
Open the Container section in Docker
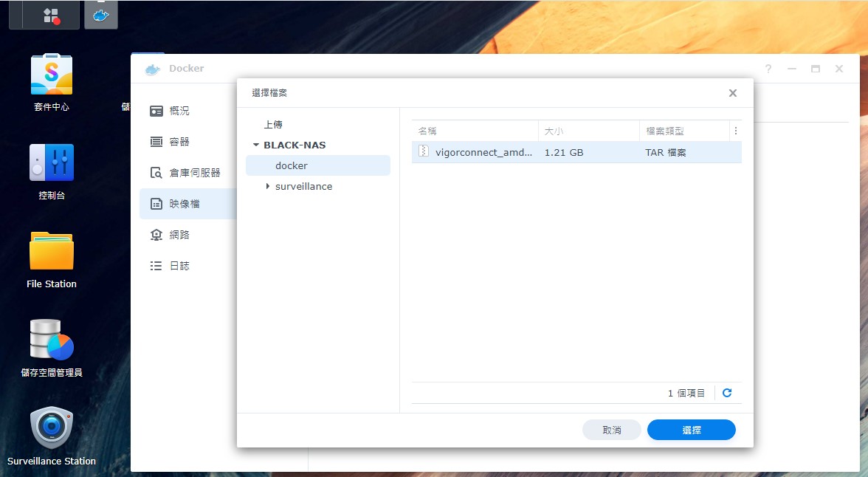pyautogui.click(x=179, y=142)
